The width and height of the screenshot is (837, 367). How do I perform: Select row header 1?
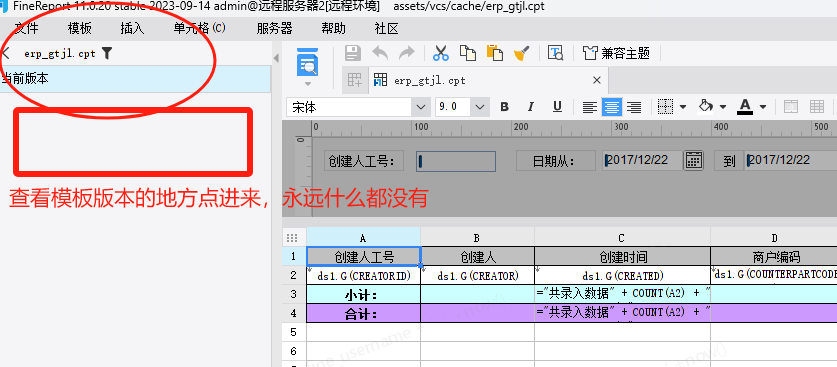point(293,257)
